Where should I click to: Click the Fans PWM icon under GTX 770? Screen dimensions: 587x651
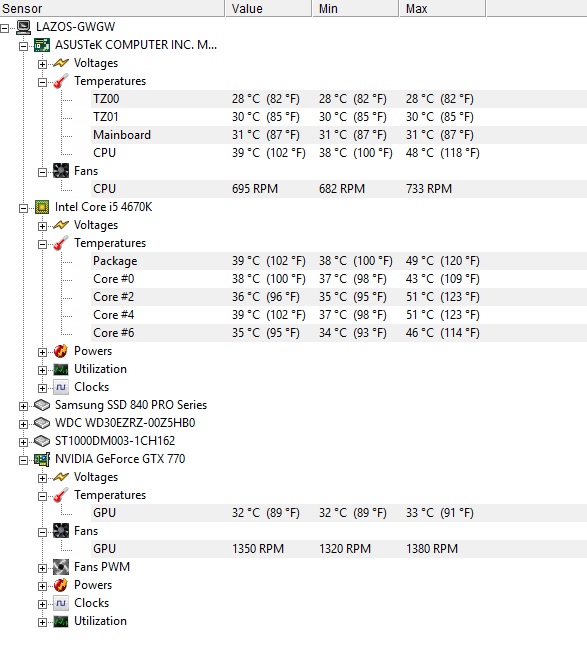click(x=61, y=567)
